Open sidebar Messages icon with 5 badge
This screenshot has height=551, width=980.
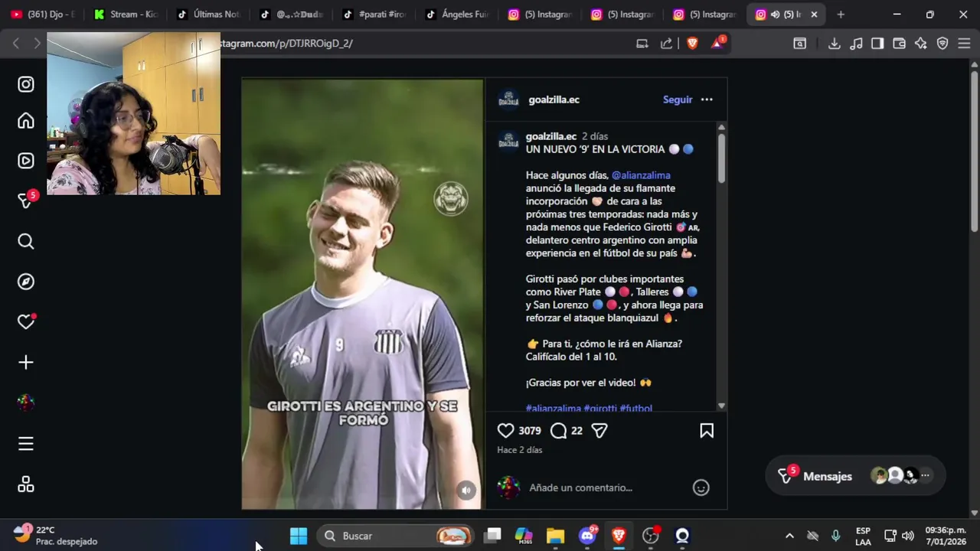(x=26, y=201)
